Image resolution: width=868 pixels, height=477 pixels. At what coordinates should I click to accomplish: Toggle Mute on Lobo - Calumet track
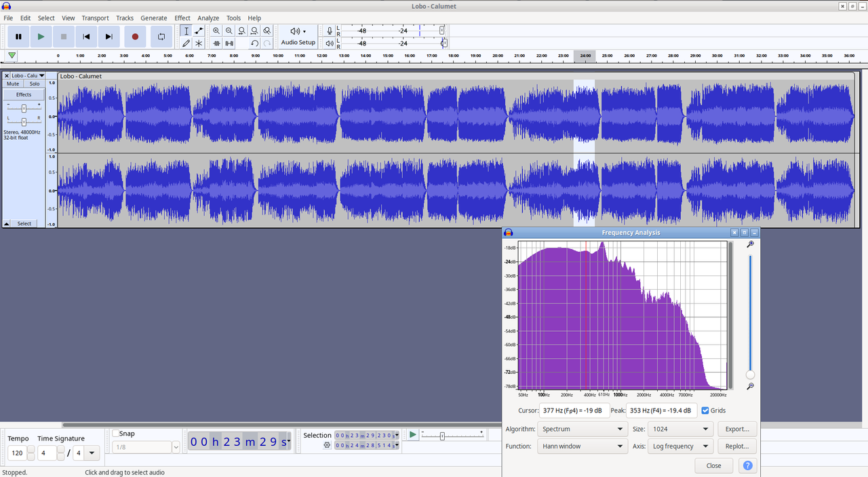(x=13, y=83)
